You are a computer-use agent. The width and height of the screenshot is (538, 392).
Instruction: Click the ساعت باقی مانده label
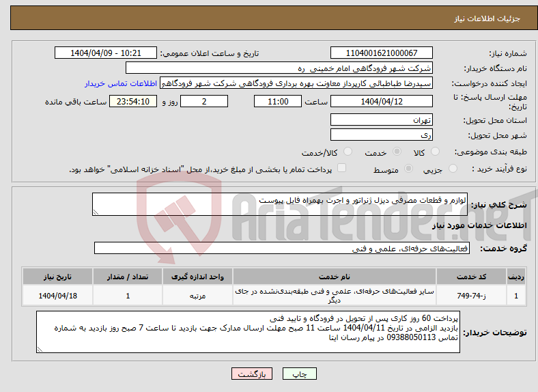76,102
